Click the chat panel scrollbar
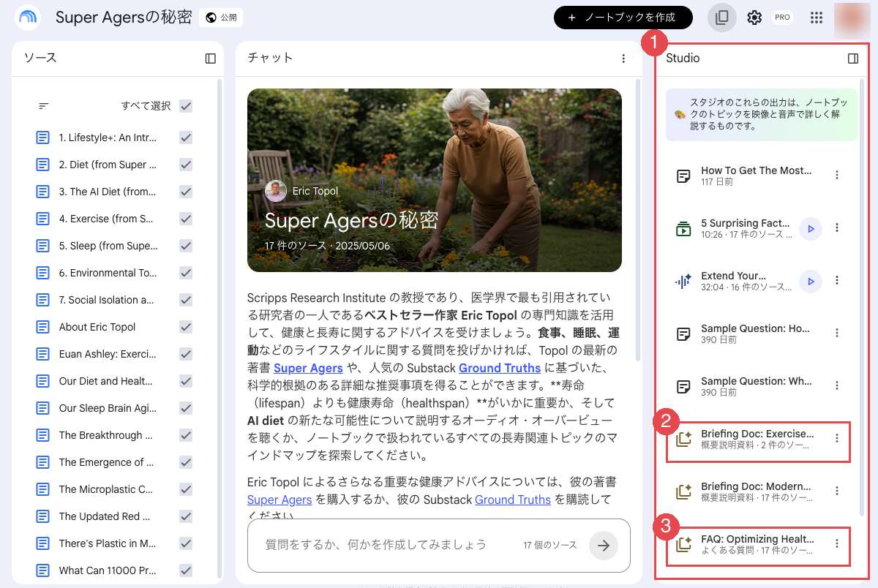This screenshot has width=878, height=588. (637, 219)
